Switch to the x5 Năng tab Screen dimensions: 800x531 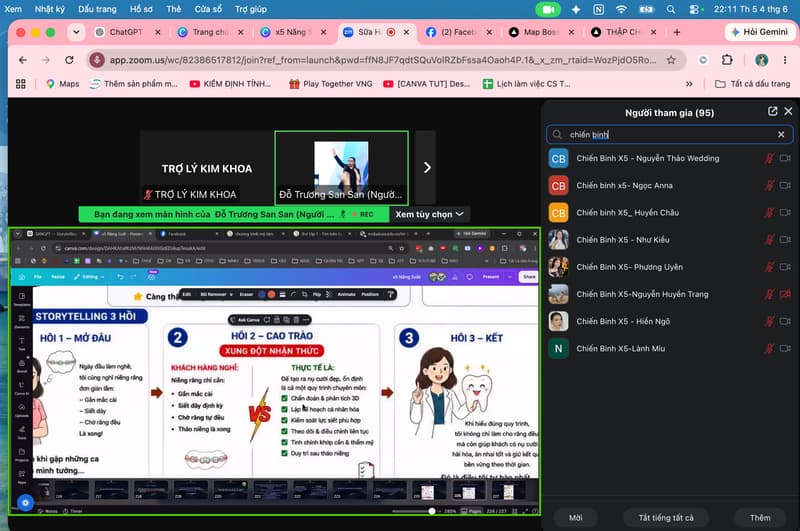(x=292, y=32)
